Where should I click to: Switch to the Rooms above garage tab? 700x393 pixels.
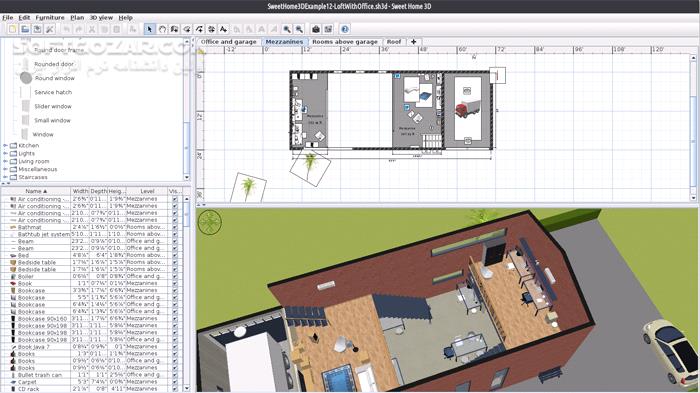click(x=345, y=42)
